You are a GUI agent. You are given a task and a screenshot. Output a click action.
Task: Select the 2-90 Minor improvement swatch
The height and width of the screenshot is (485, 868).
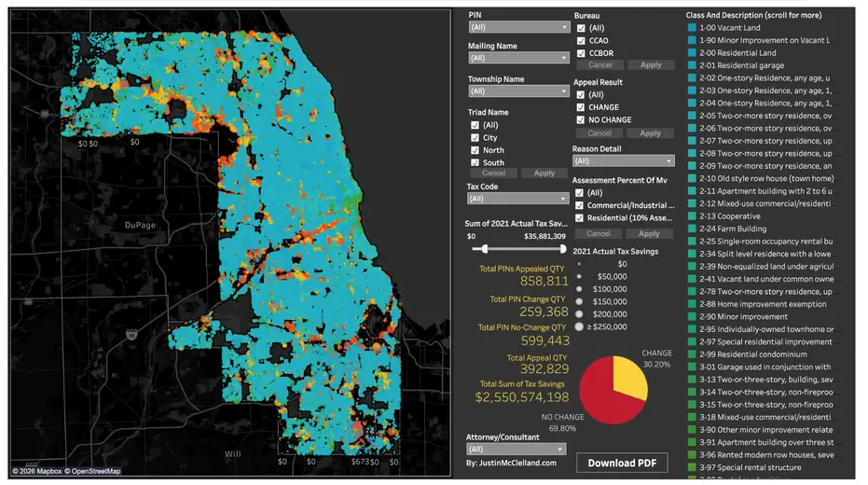692,317
